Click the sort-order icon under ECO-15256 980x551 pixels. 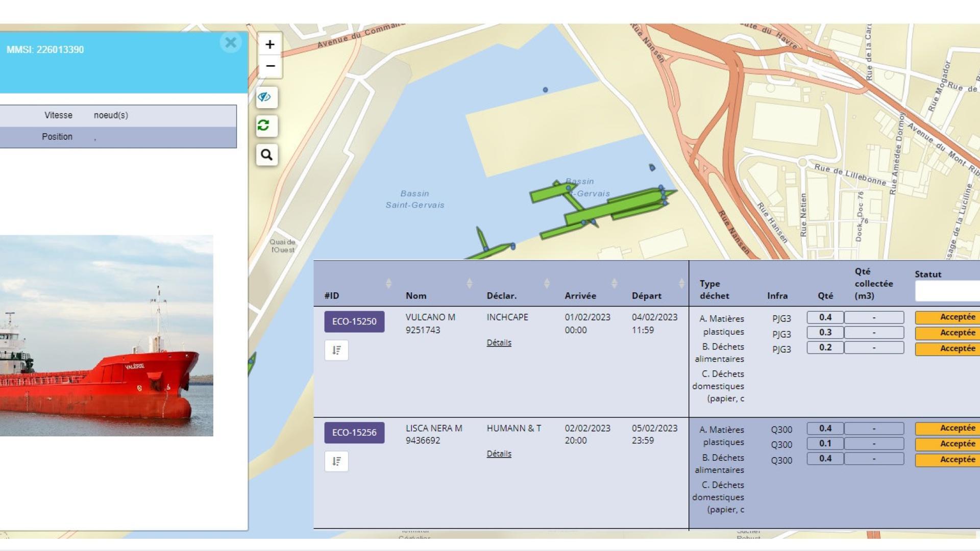click(336, 461)
